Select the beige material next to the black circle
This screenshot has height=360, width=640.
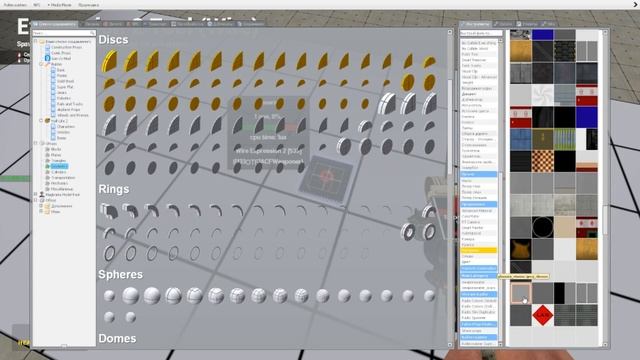[565, 227]
